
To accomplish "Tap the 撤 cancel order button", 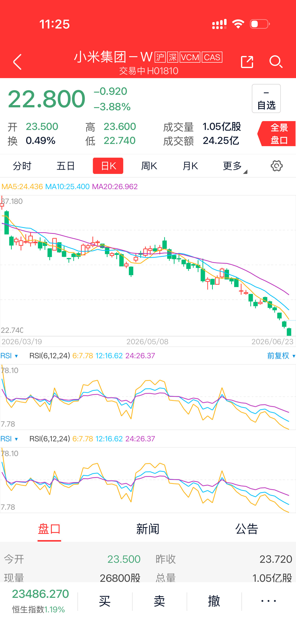I will coord(214,601).
